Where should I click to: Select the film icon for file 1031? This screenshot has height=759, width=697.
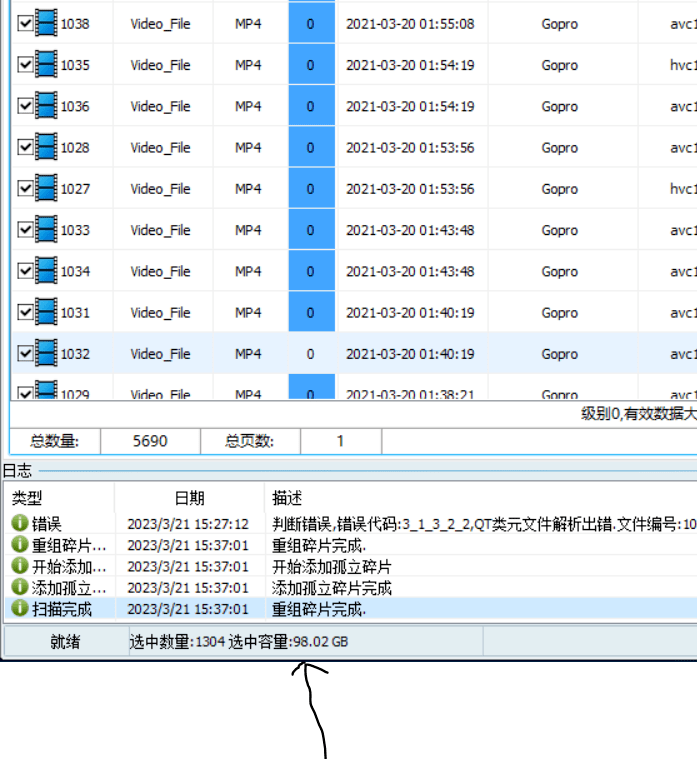coord(46,312)
